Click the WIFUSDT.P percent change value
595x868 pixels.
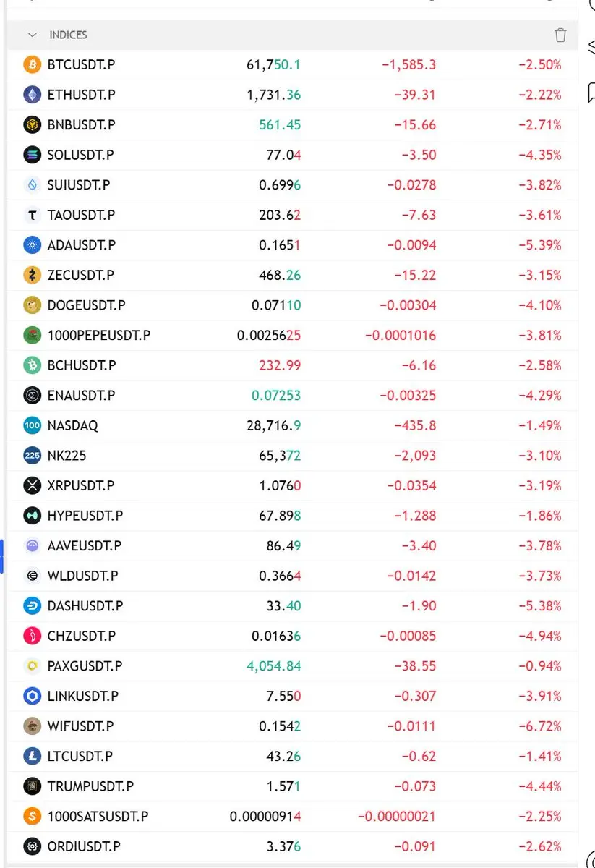coord(540,726)
